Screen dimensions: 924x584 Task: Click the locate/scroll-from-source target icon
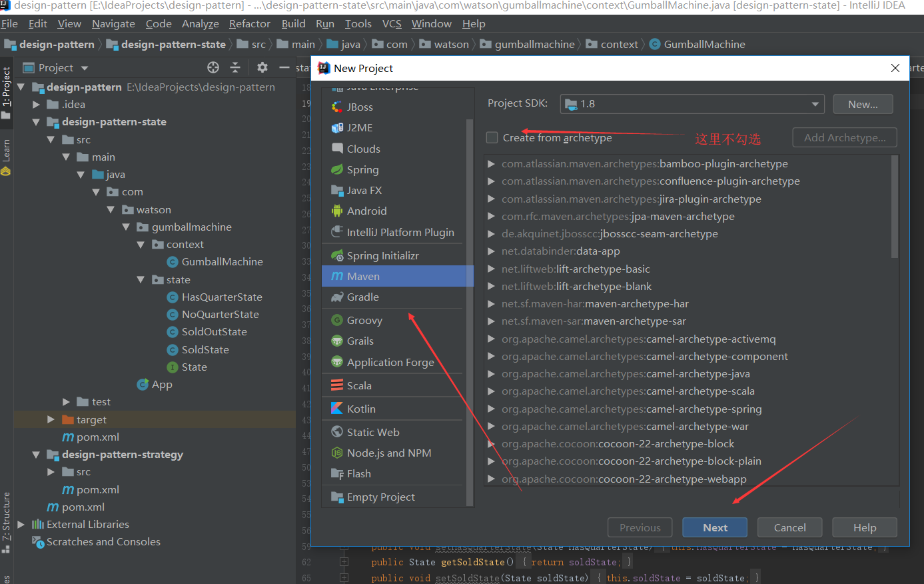coord(213,67)
